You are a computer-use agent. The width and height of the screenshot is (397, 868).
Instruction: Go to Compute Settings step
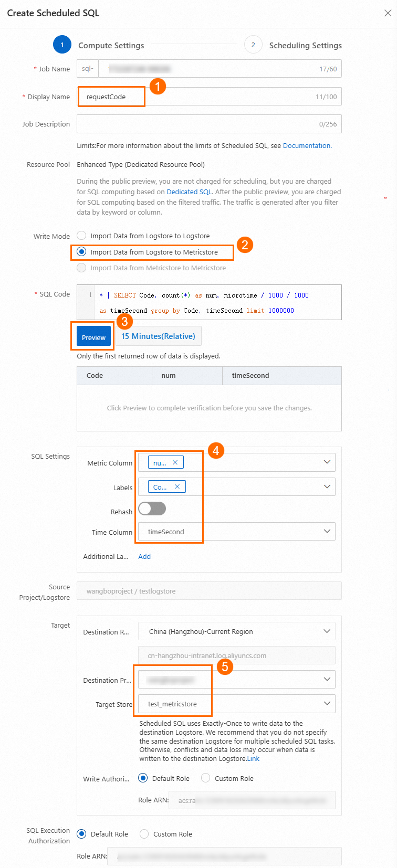[111, 46]
